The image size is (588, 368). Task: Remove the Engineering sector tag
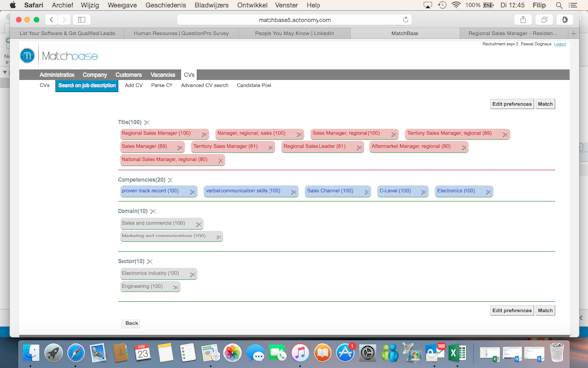tap(175, 288)
